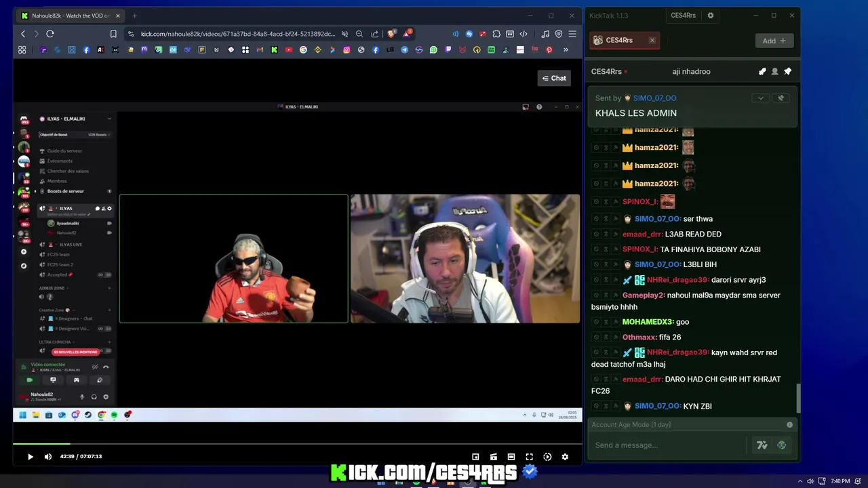
Task: Open KickTalk moderator actions icon
Action: click(762, 72)
